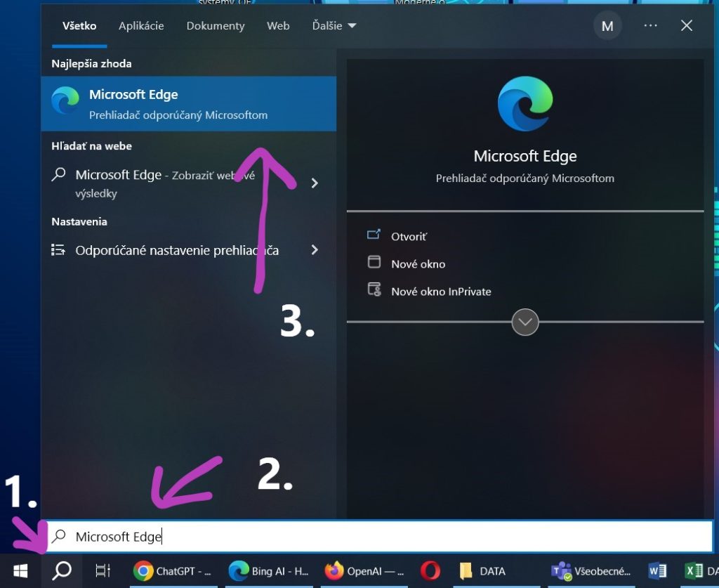Open the Microsoft Edge best match result
Viewport: 719px width, 588px height.
coord(188,104)
